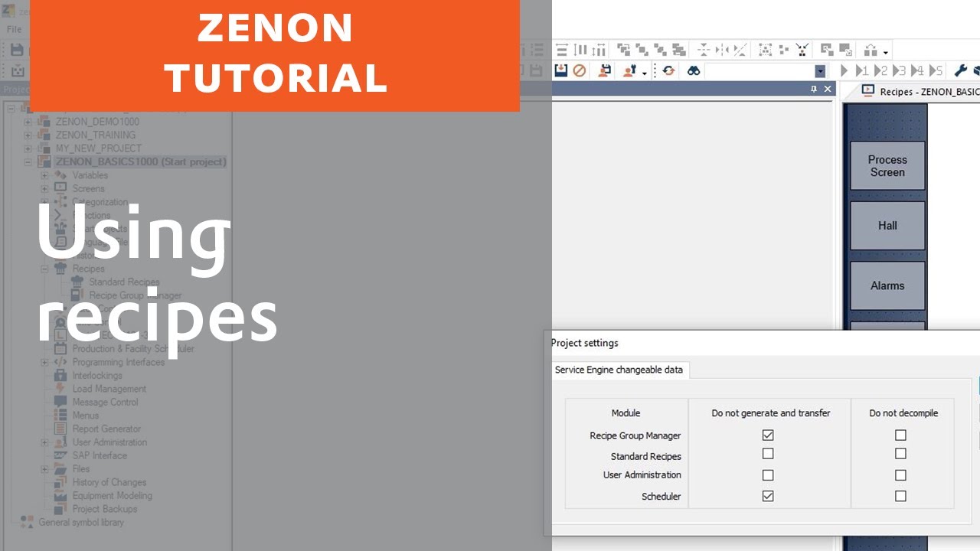The width and height of the screenshot is (980, 551).
Task: Click the red prohibition circle icon
Action: (580, 70)
